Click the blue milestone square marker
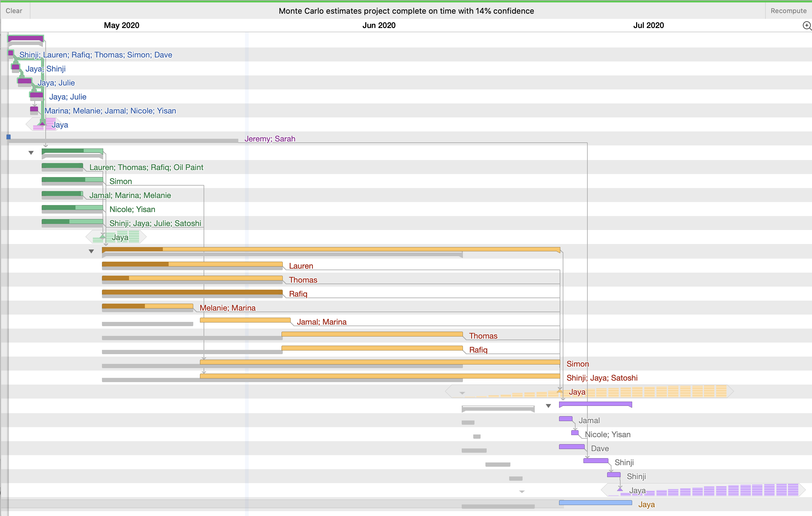812x516 pixels. 9,137
